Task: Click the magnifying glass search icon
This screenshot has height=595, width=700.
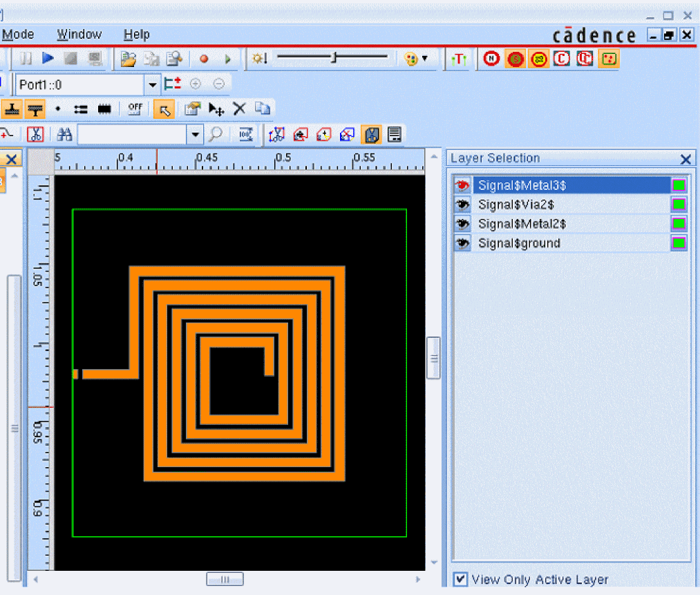Action: [x=215, y=134]
